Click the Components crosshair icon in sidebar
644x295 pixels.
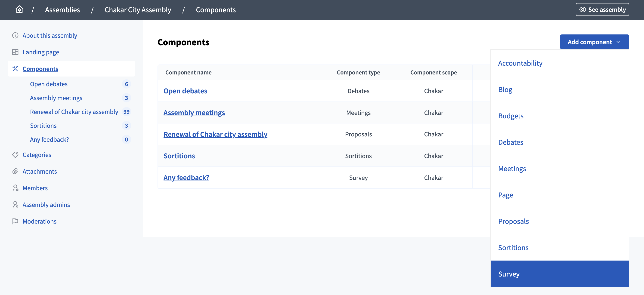tap(15, 68)
